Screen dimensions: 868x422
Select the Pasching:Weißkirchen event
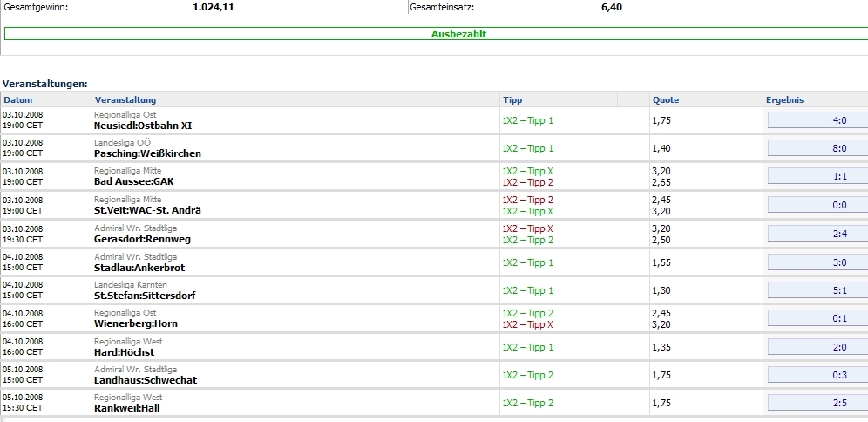[x=148, y=153]
